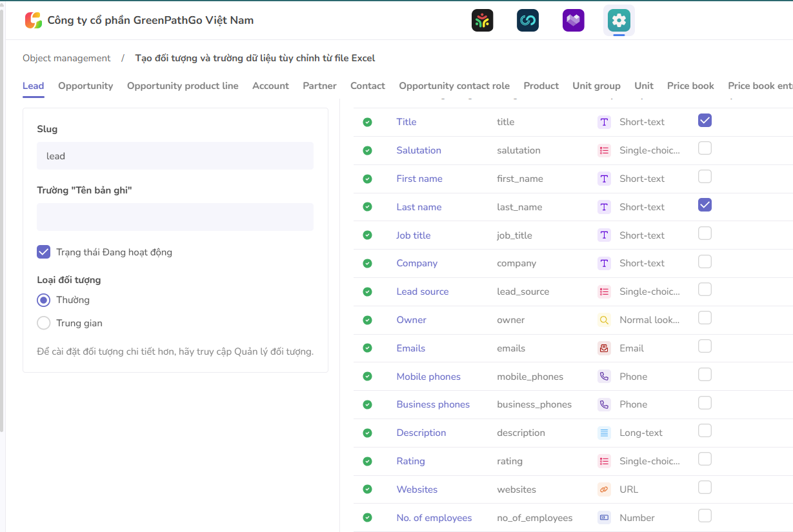Check the Emails row checkbox
Screen dimensions: 793x532
pos(705,346)
